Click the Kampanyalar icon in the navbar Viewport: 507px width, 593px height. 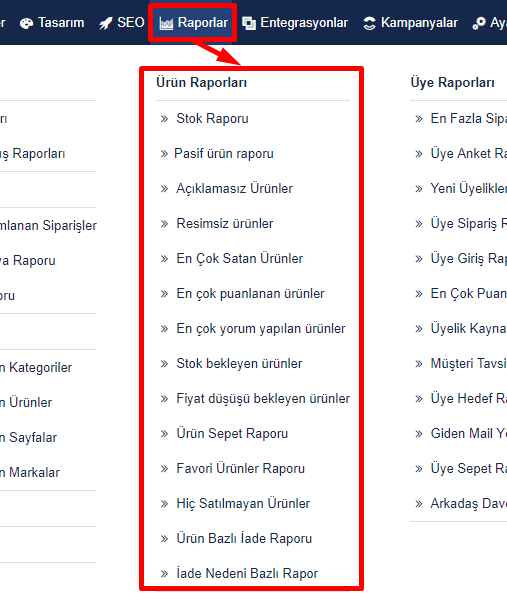pyautogui.click(x=369, y=23)
